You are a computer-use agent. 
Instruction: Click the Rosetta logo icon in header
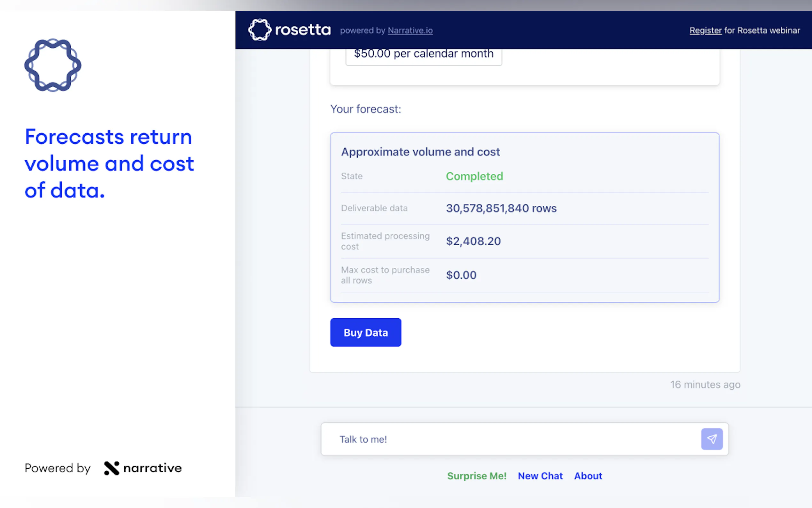260,30
